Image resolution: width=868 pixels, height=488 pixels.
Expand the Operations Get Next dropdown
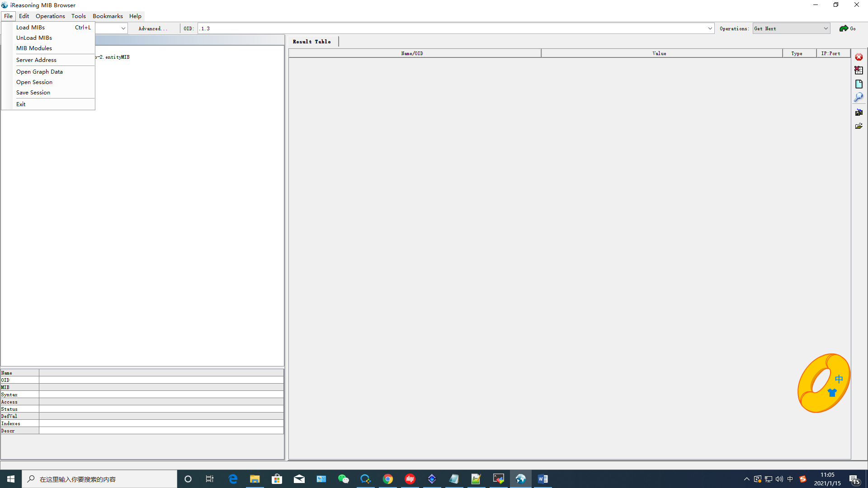[826, 28]
